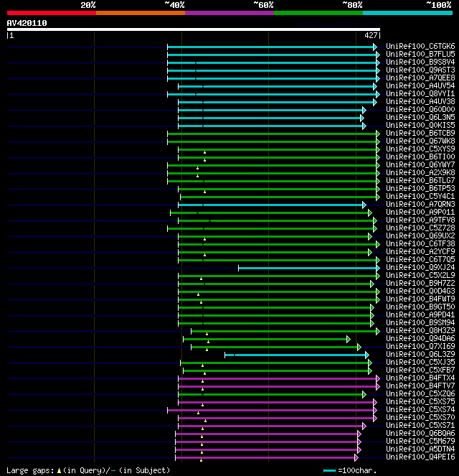Open hit UniRef100_Q6YWY7

coord(420,164)
